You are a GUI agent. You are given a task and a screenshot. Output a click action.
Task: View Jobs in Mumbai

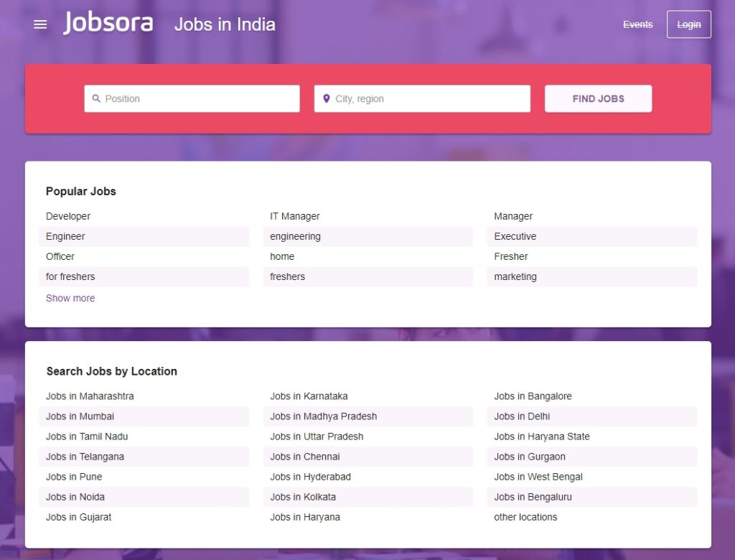pos(80,416)
